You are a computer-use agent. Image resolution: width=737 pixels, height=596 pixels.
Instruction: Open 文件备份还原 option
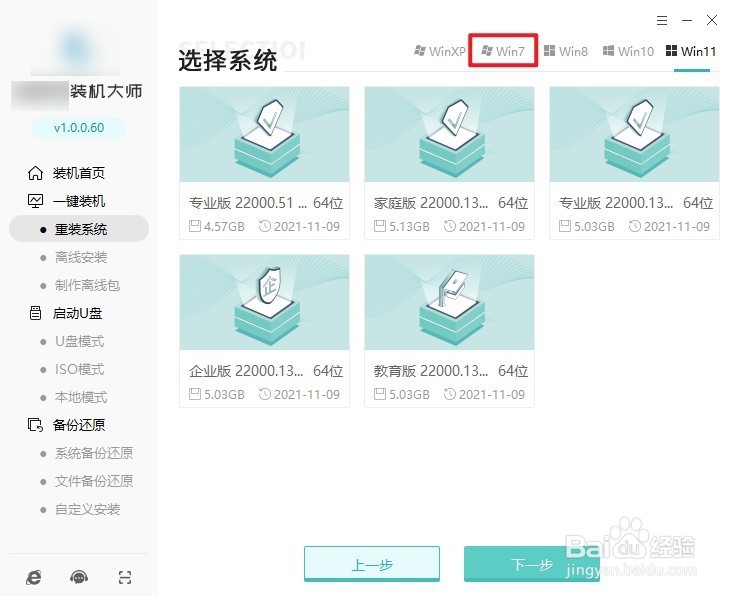point(94,481)
